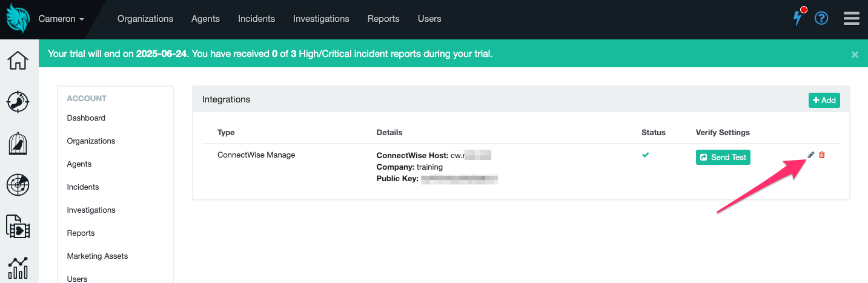Expand the Cameron account dropdown
Screen dimensions: 868x283
click(x=61, y=19)
